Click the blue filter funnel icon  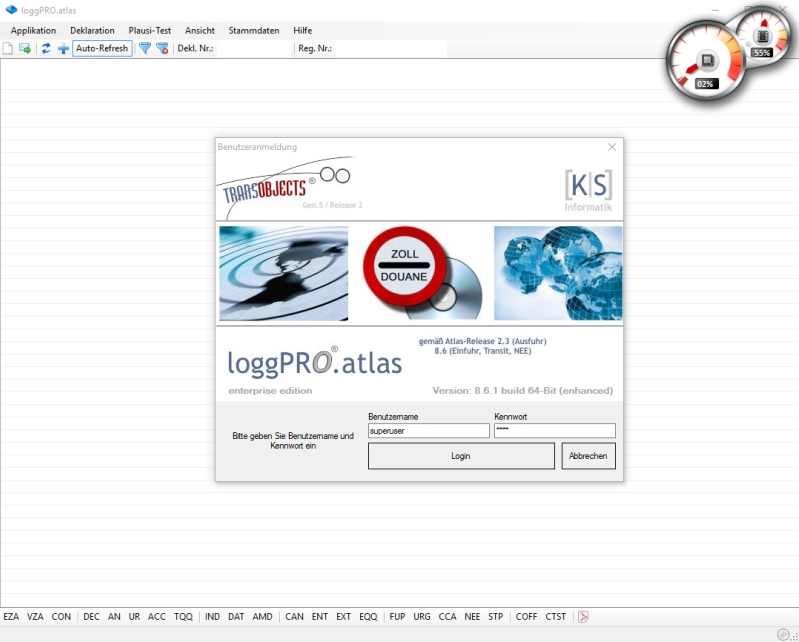145,48
